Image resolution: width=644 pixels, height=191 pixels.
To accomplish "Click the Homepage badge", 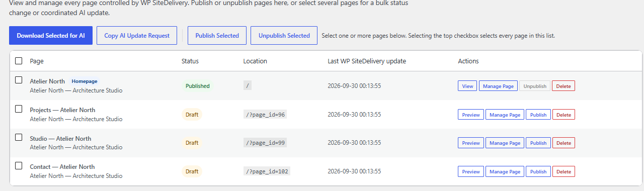I will tap(84, 81).
